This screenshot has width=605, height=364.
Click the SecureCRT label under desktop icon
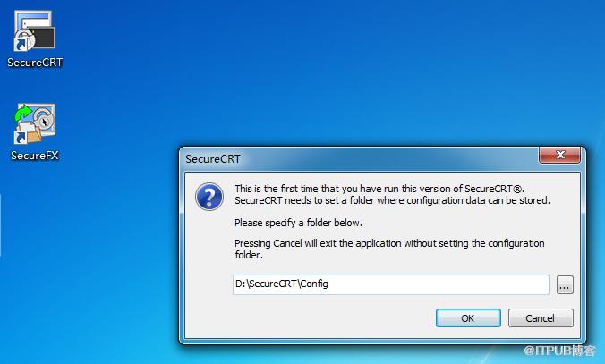click(x=35, y=63)
